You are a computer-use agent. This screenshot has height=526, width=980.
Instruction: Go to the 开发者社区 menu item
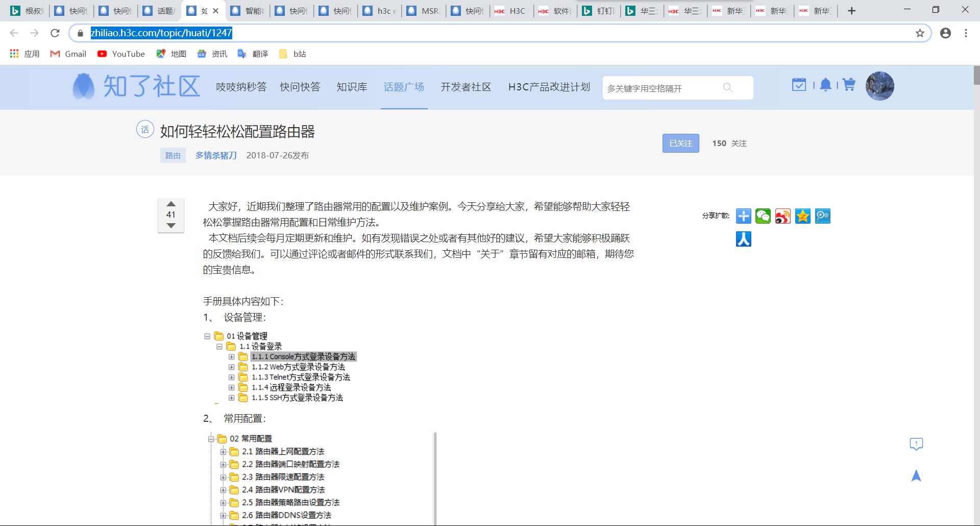click(465, 87)
